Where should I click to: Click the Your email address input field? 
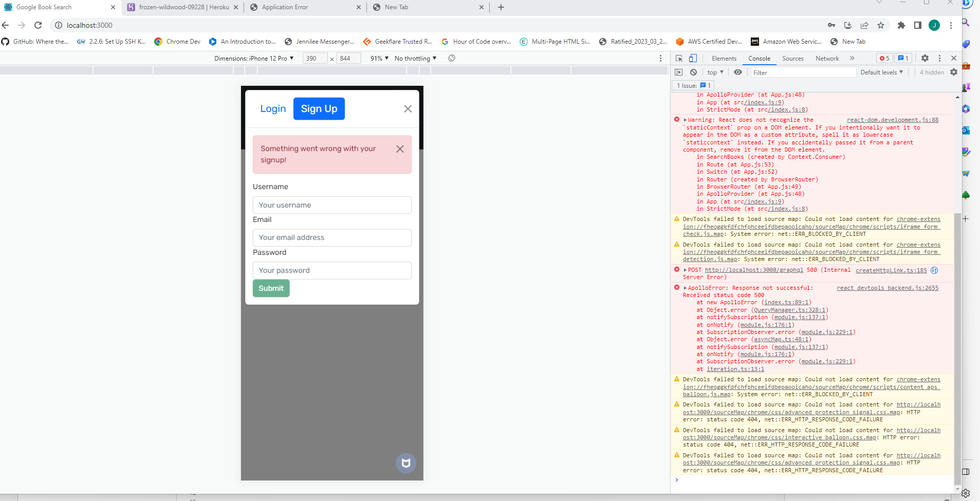click(332, 237)
